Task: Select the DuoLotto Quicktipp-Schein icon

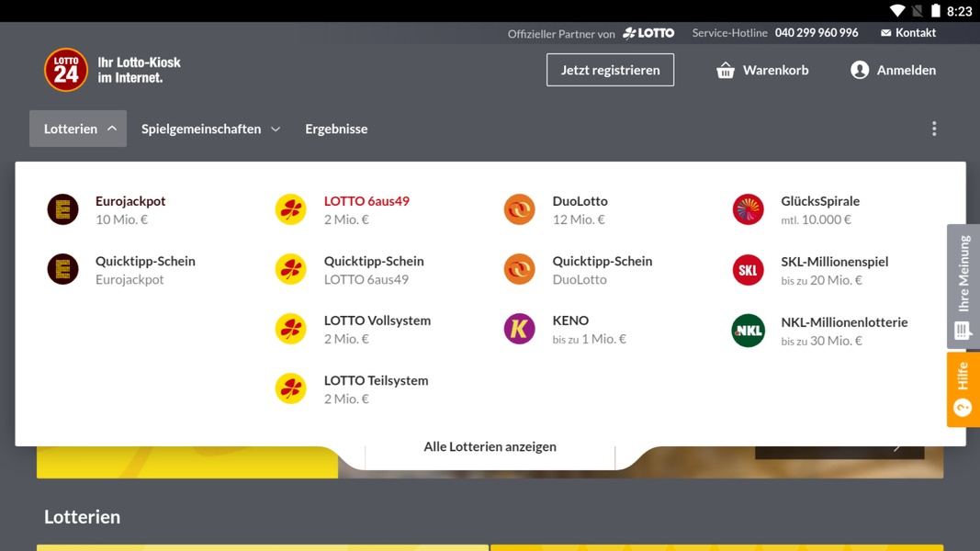Action: point(519,269)
